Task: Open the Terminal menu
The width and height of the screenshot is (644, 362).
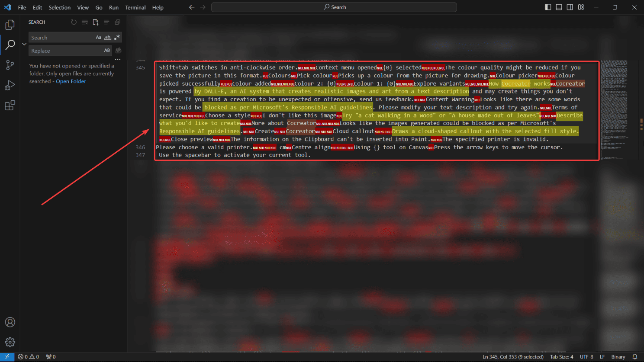Action: [x=135, y=7]
